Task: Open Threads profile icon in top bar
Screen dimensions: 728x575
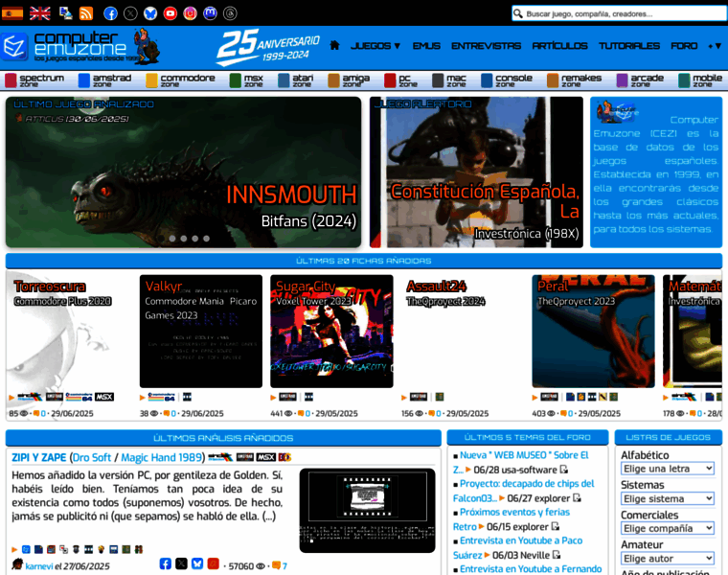Action: (230, 13)
